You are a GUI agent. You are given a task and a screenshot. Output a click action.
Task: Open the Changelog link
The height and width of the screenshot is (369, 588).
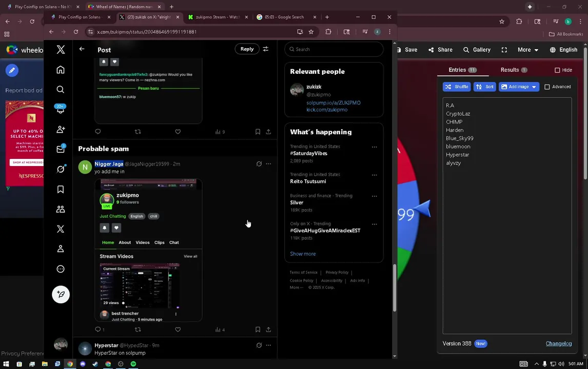click(x=558, y=343)
